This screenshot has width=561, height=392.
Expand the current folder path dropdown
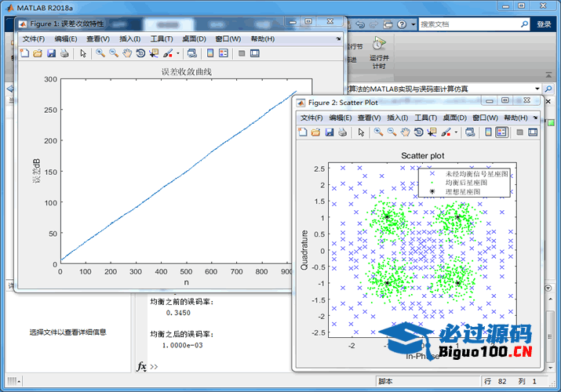[x=537, y=89]
